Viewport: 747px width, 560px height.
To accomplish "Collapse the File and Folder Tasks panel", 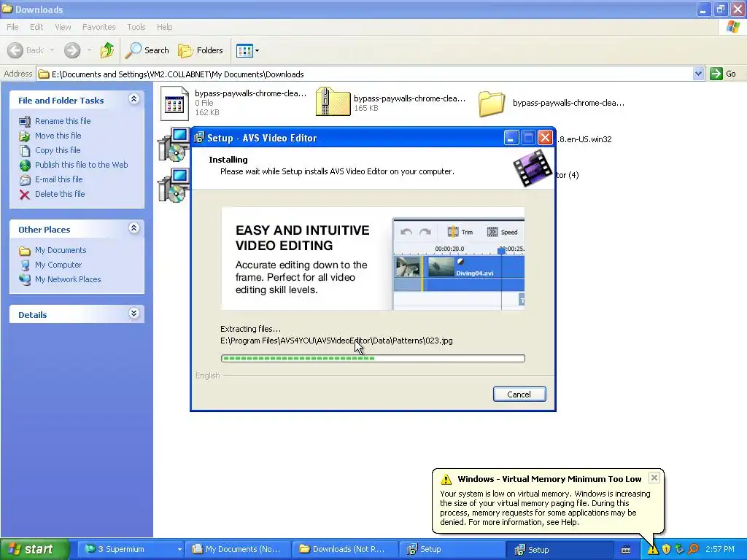I will [x=134, y=99].
